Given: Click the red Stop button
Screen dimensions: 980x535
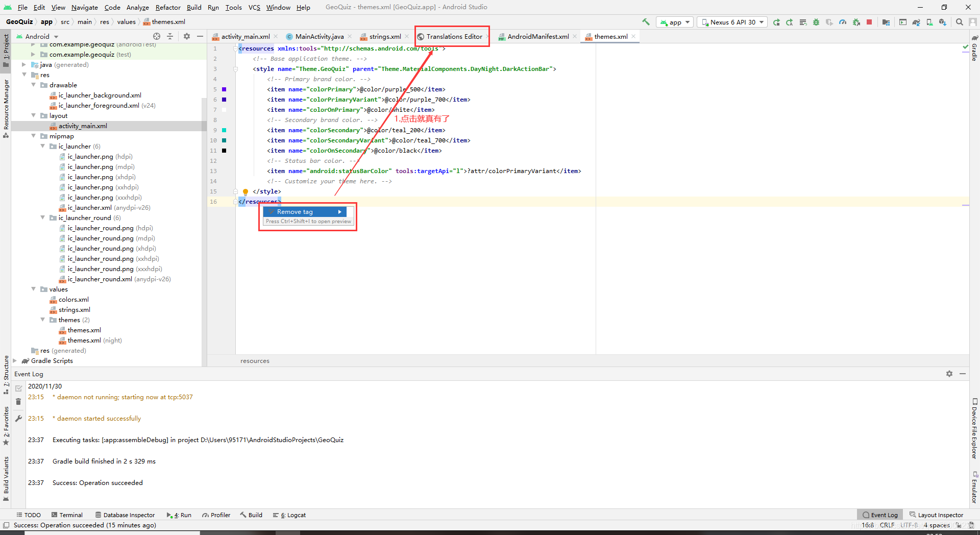Looking at the screenshot, I should [x=869, y=22].
